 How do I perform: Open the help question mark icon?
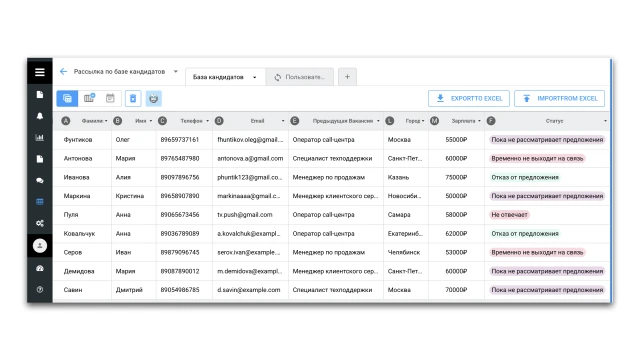tap(40, 289)
